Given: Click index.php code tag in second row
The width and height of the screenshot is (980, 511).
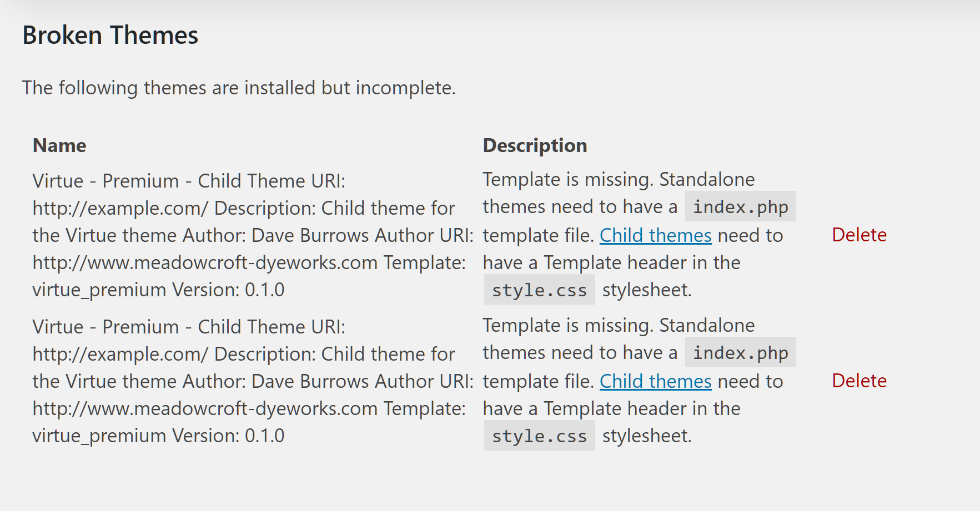Looking at the screenshot, I should pos(740,353).
